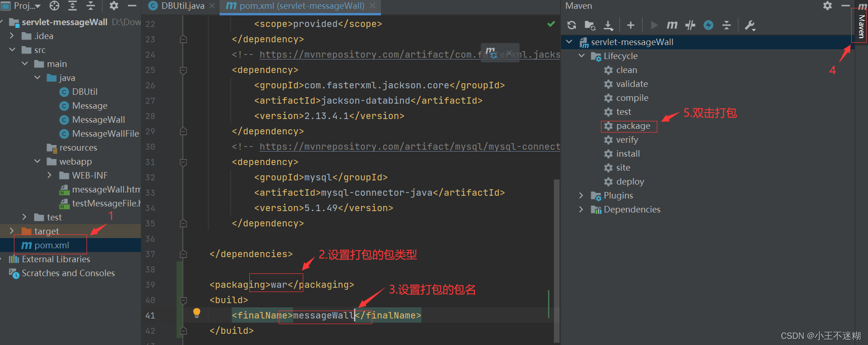Expand the test folder in Project tree

point(25,217)
